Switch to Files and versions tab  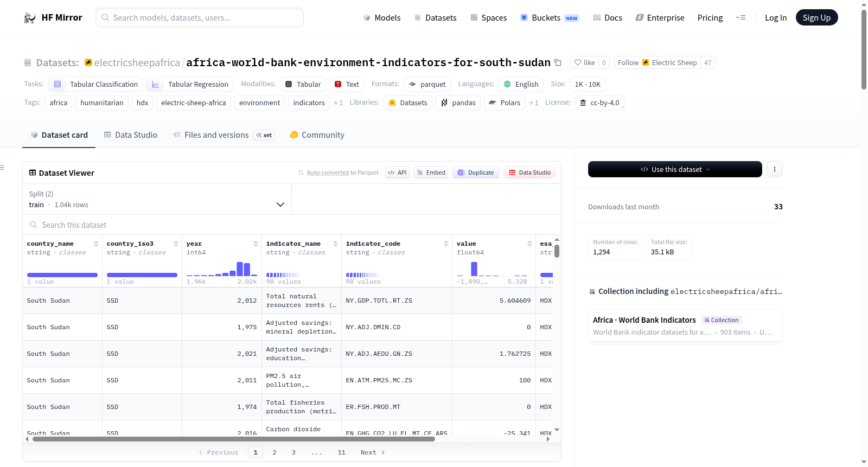pyautogui.click(x=224, y=135)
